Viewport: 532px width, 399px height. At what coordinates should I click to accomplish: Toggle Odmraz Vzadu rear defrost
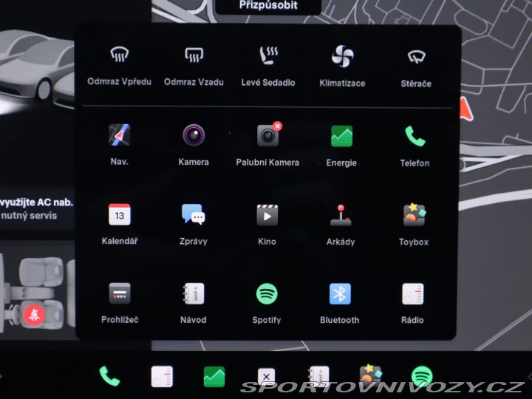(194, 56)
